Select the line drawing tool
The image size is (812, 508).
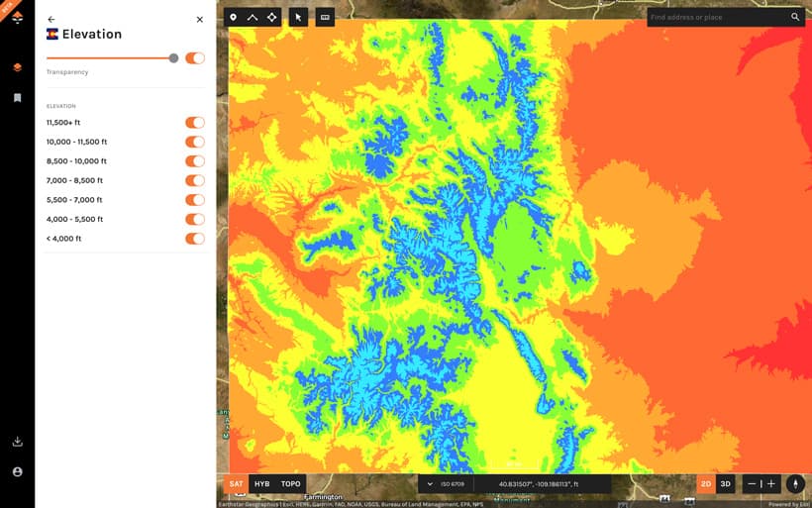[x=253, y=18]
